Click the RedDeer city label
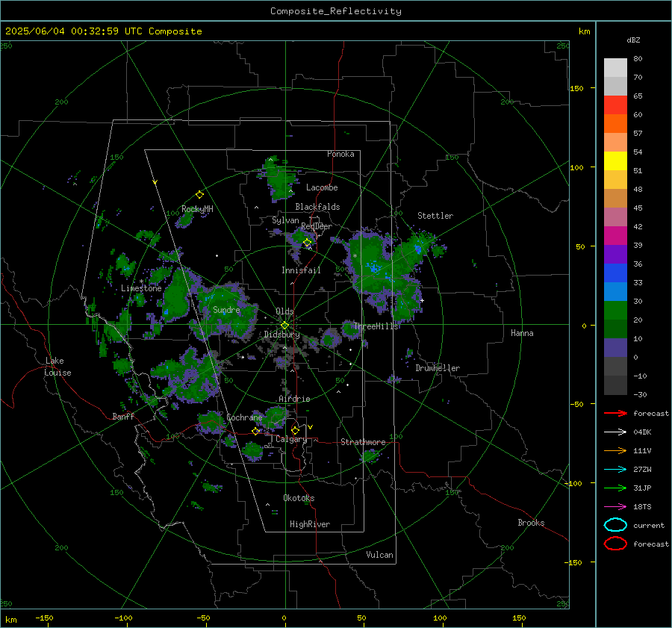The image size is (672, 628). [317, 226]
